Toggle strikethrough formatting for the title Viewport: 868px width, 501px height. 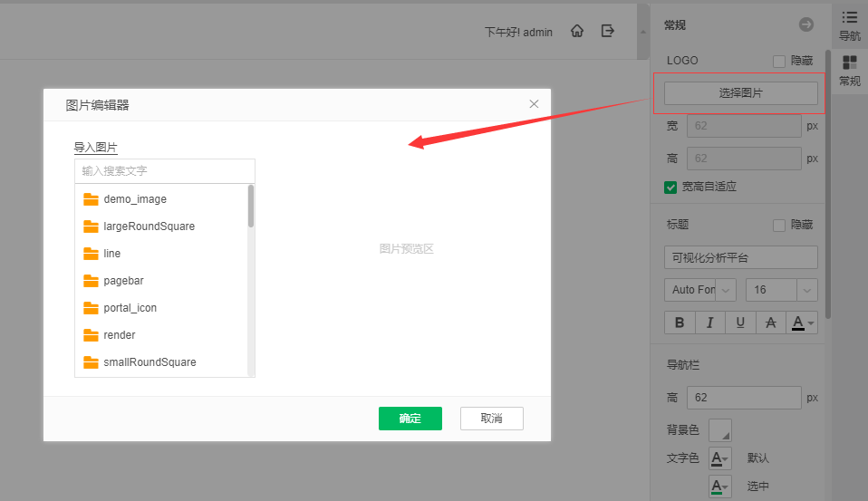(770, 323)
